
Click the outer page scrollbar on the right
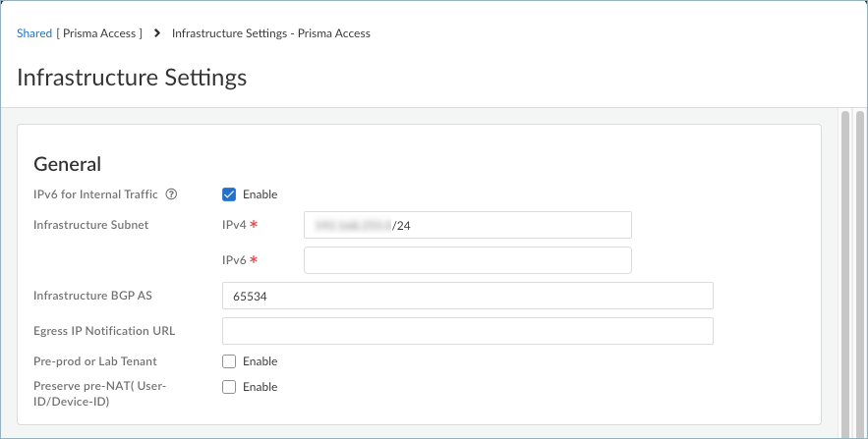pos(858,265)
